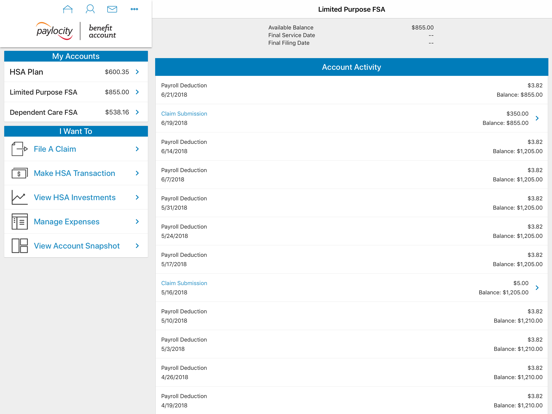
Task: Click the View Account Snapshot layout icon
Action: pyautogui.click(x=19, y=246)
